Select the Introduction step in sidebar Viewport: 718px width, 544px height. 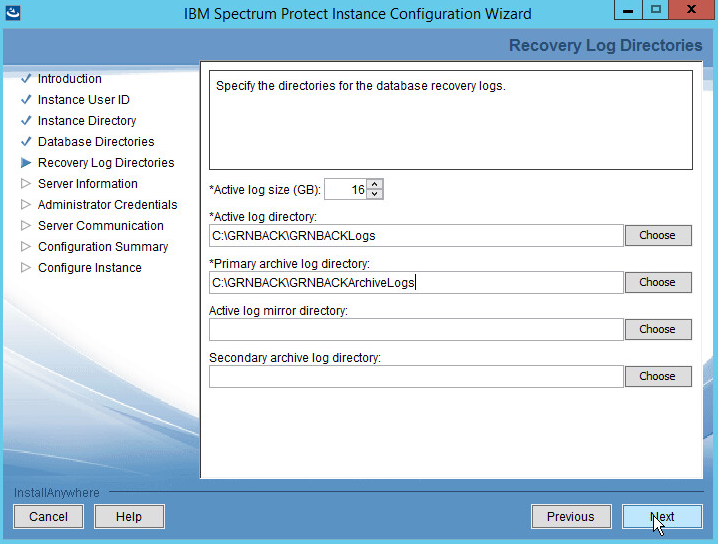[69, 79]
